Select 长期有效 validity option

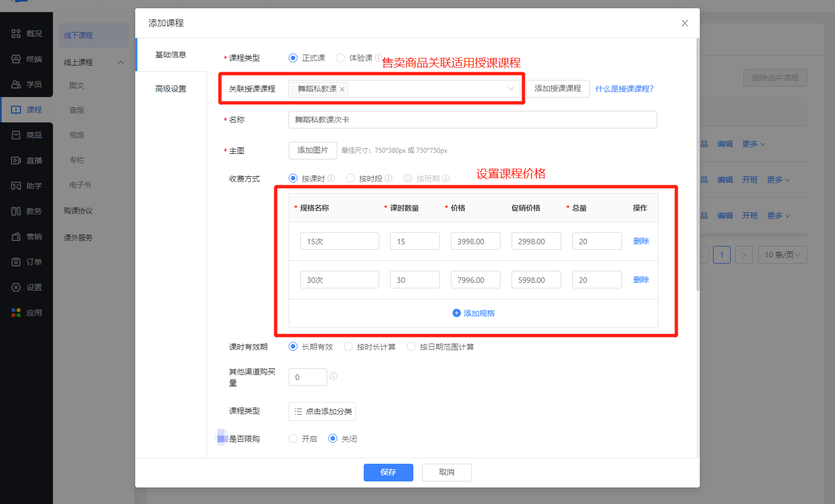coord(293,346)
